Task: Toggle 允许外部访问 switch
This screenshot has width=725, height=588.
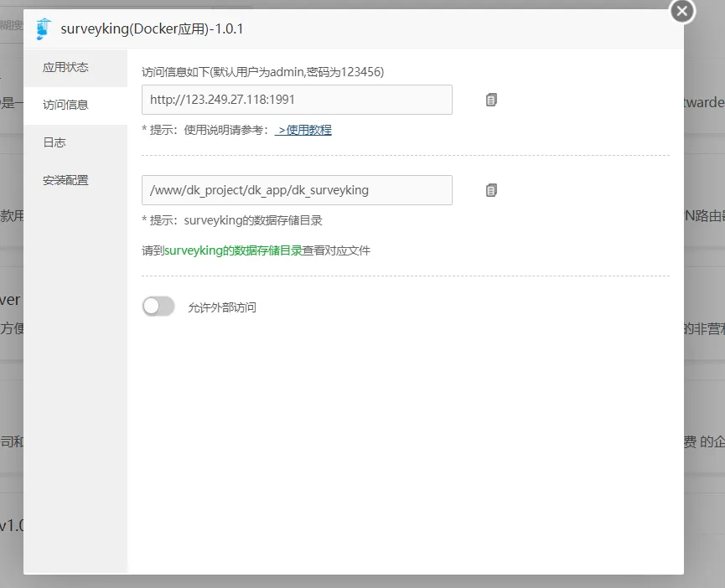Action: [158, 307]
